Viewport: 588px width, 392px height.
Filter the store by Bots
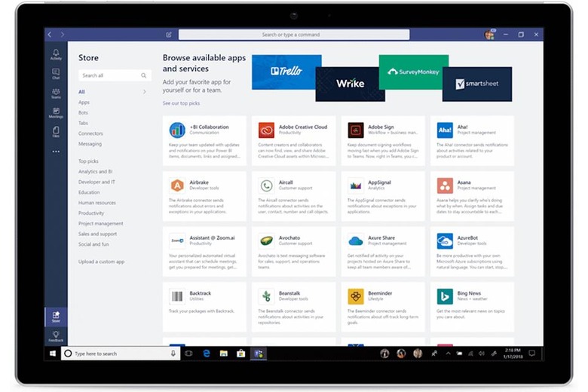pos(83,113)
